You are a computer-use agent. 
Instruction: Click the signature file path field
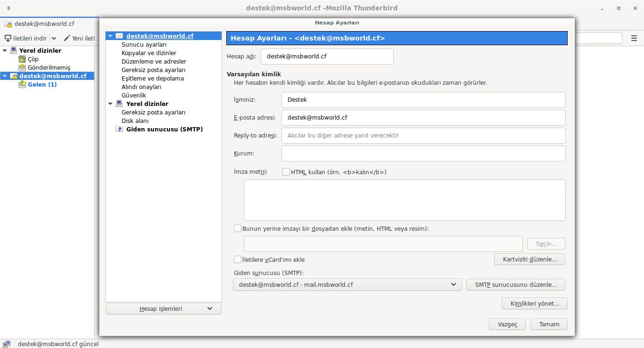click(383, 244)
